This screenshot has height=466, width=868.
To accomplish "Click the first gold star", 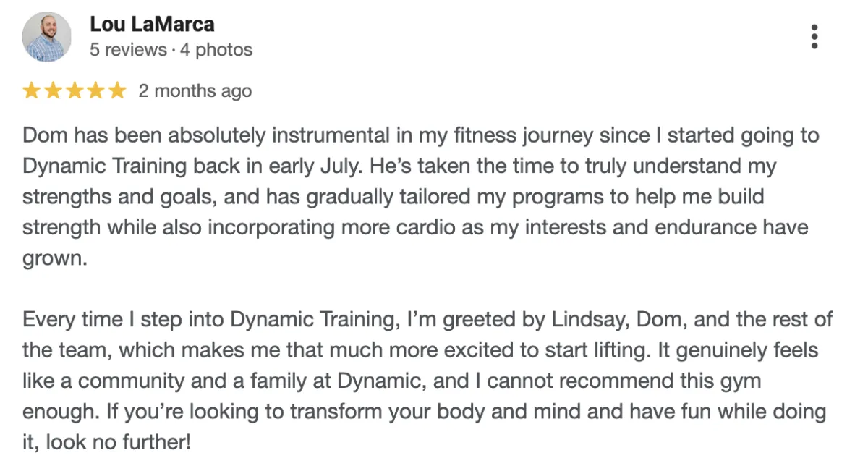I will tap(32, 90).
